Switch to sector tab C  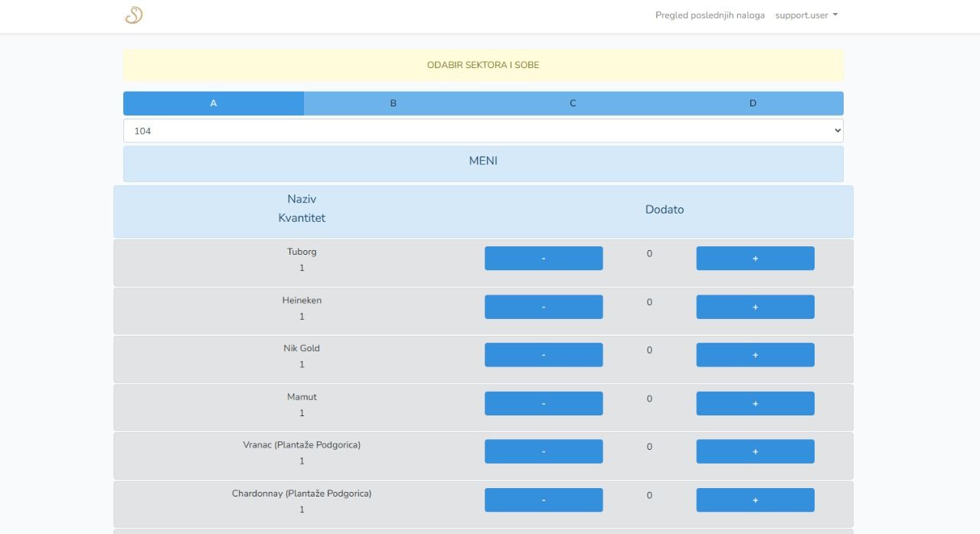pyautogui.click(x=573, y=103)
